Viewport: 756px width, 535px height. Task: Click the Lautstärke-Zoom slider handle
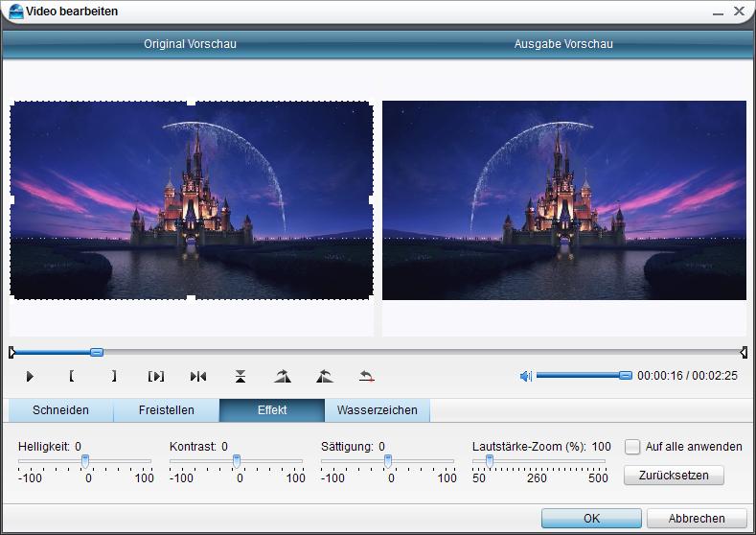pos(489,461)
